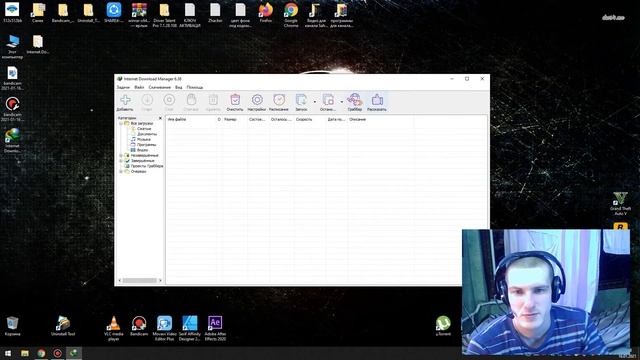The height and width of the screenshot is (360, 640).
Task: Click the IDM icon in the taskbar
Action: click(73, 353)
